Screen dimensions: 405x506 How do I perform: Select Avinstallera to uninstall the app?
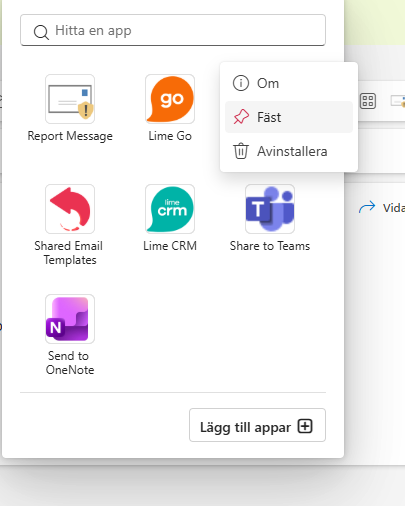point(289,151)
